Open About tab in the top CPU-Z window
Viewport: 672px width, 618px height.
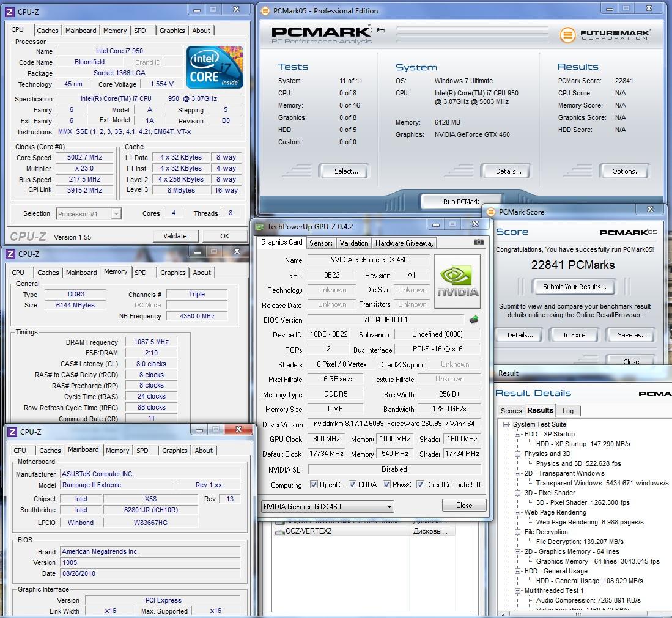[x=201, y=31]
